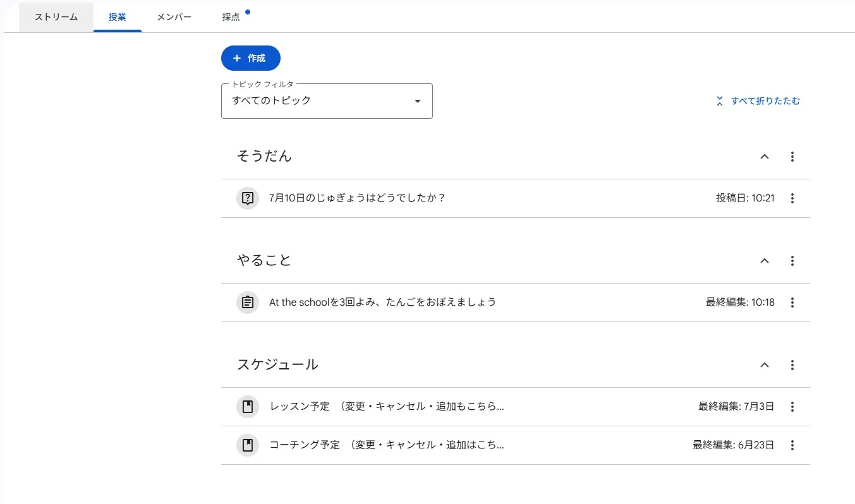
Task: Click the スケジュール topic heading
Action: click(277, 364)
